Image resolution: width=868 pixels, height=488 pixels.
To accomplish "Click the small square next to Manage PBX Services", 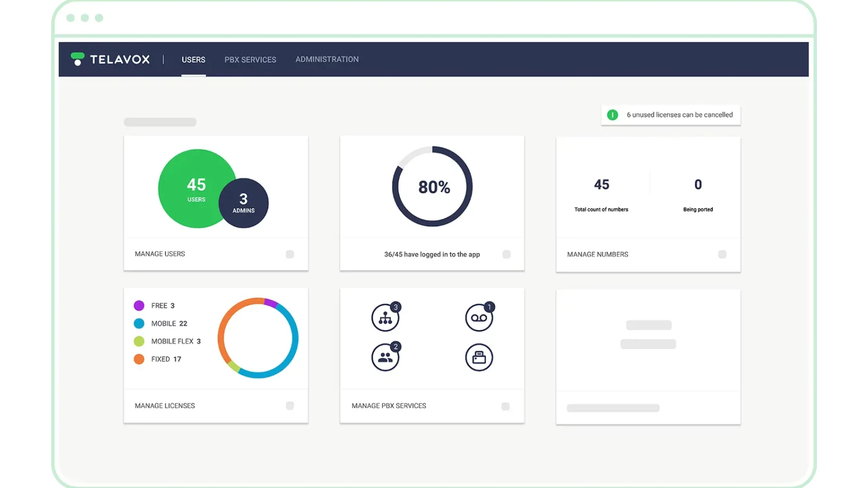I will [505, 406].
